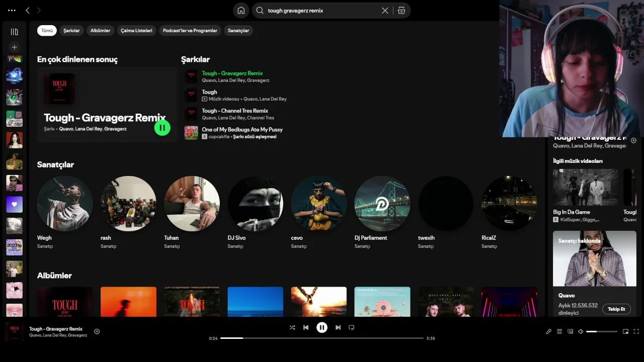The image size is (644, 362).
Task: Show lyrics with the microphone icon
Action: [549, 331]
